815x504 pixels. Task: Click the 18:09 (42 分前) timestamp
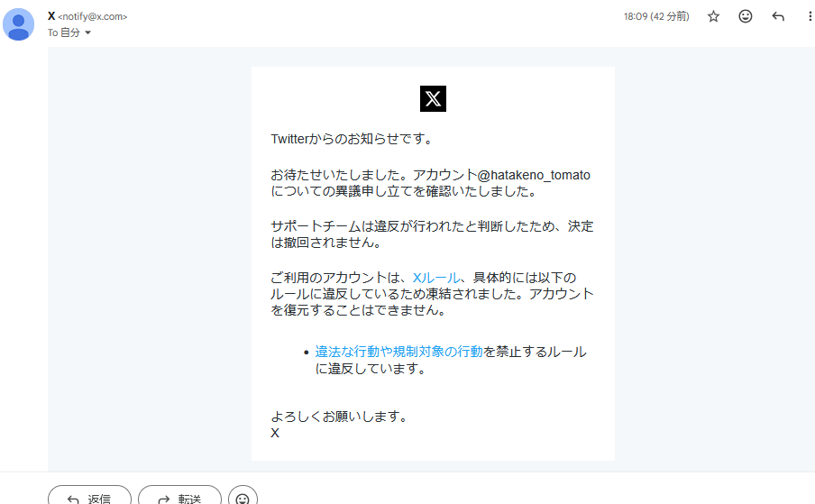(x=656, y=16)
